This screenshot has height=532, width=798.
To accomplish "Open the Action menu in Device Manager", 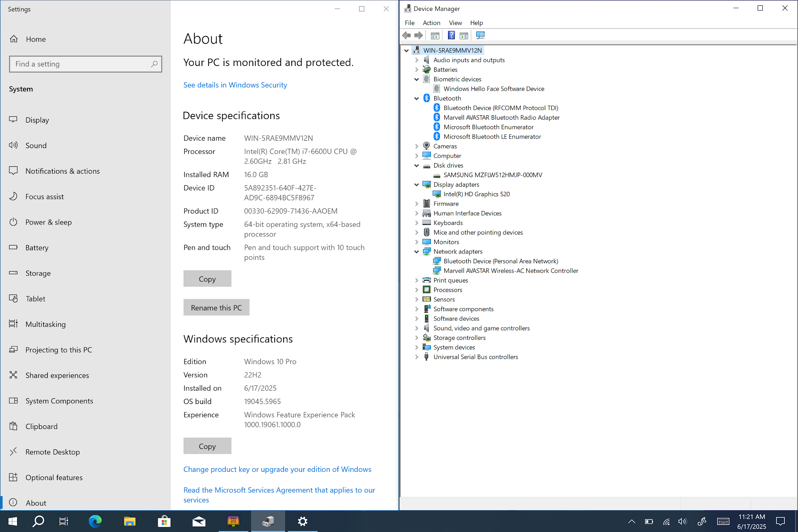I will pyautogui.click(x=431, y=23).
